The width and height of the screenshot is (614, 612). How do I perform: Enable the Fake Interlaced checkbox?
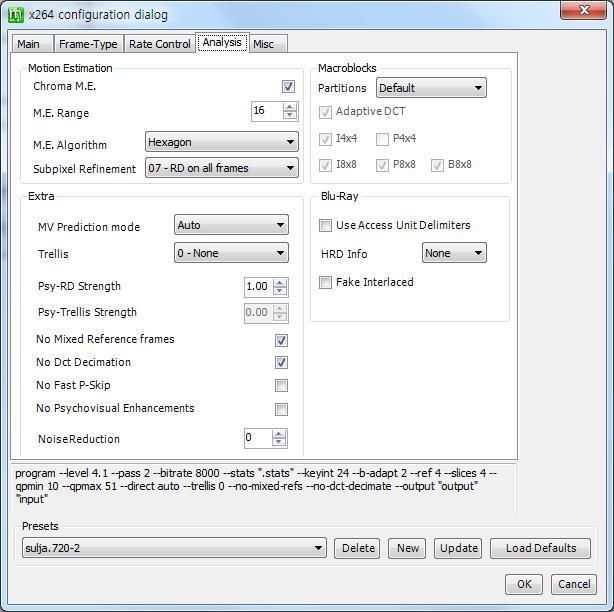click(x=325, y=282)
